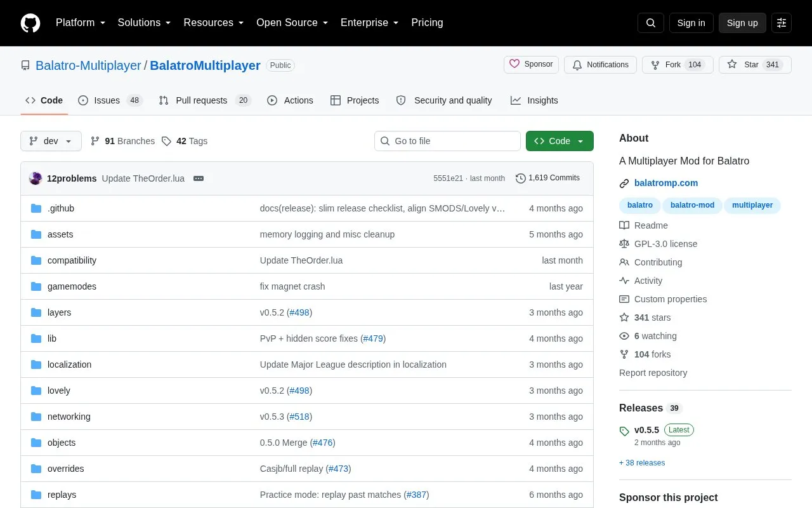Screen dimensions: 812x508
Task: Open the Security and quality tab
Action: (x=444, y=100)
